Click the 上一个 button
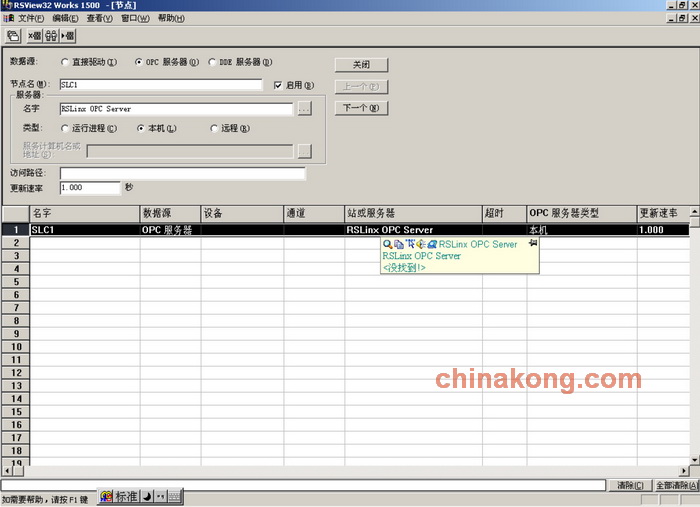Screen dimensions: 700x507 click(362, 87)
